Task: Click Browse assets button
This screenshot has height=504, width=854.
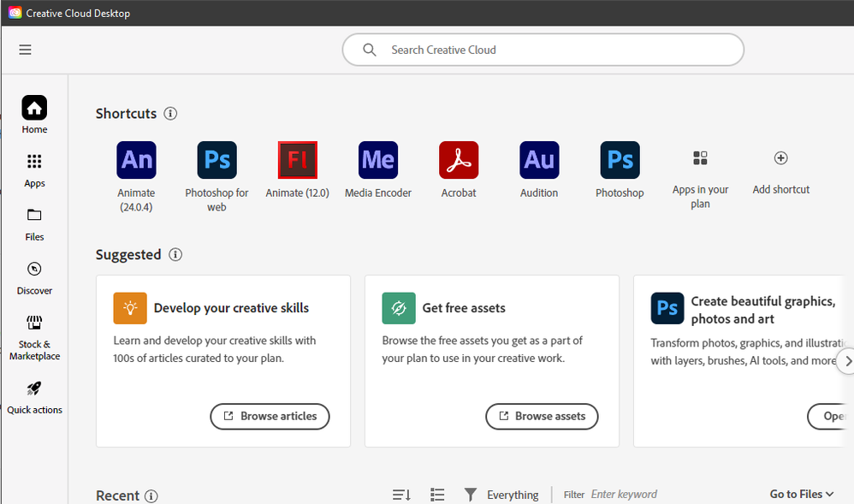Action: pos(542,416)
